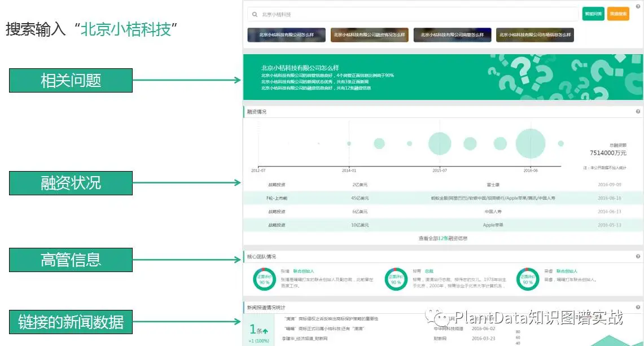
Task: Click the largest bubble near 2016-06
Action: tap(530, 143)
